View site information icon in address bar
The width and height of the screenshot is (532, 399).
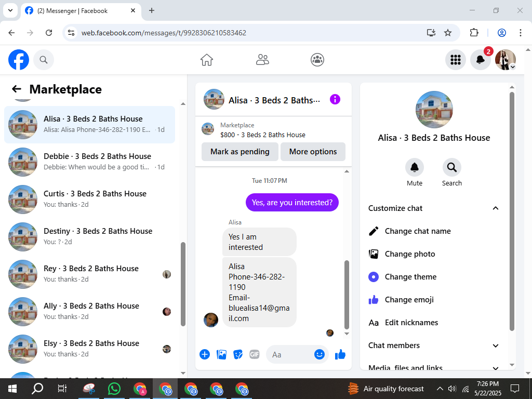pos(71,33)
